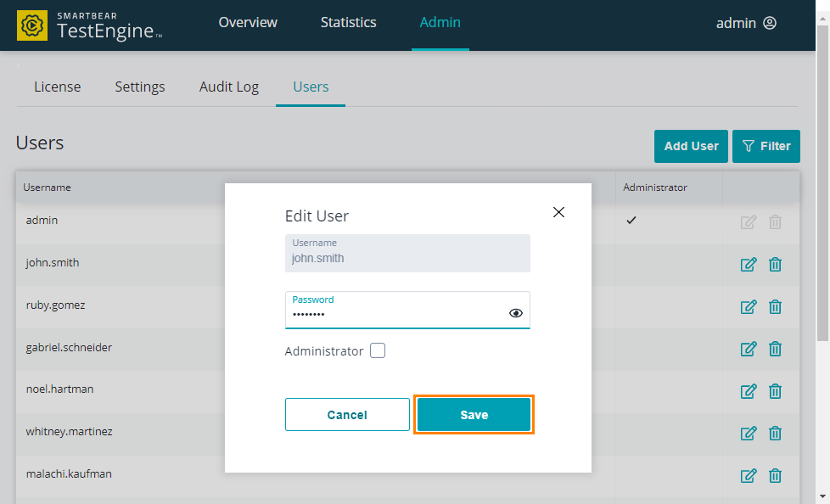
Task: Click the Add User button
Action: point(691,146)
